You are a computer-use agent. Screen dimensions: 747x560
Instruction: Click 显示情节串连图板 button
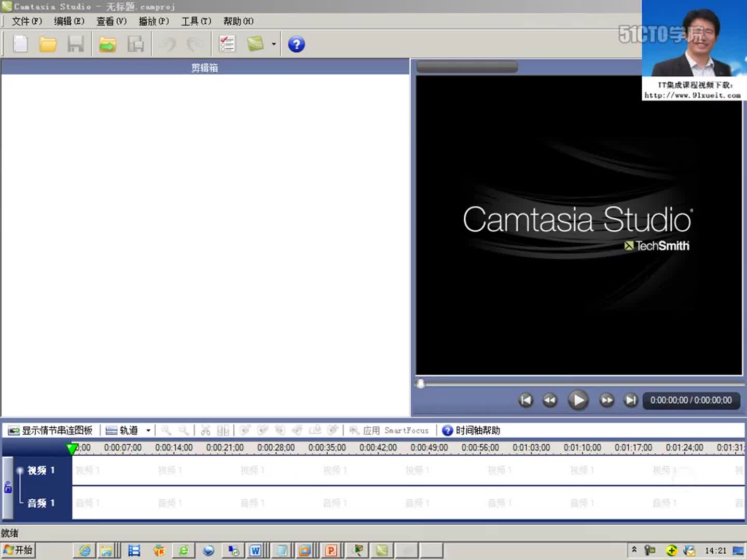point(50,430)
